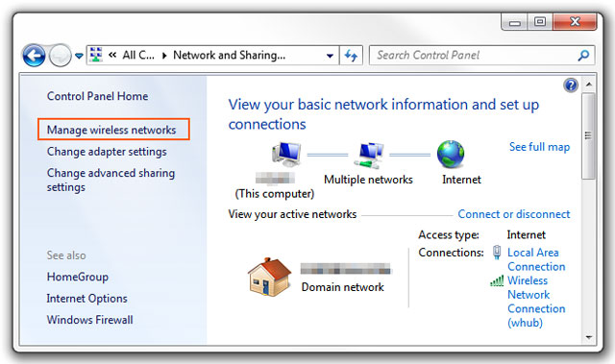Open Change adapter settings
The image size is (615, 364).
tap(107, 152)
